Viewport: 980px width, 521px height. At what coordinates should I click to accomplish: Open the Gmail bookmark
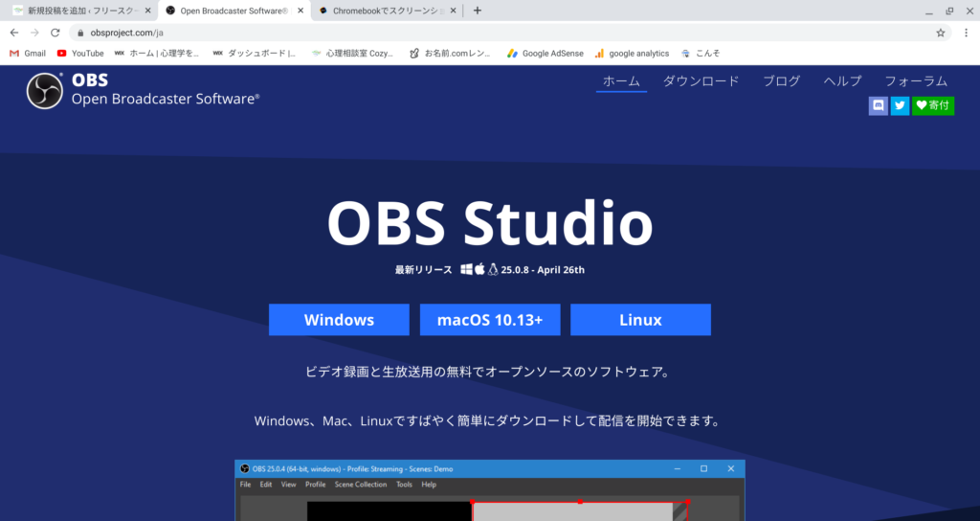point(28,54)
